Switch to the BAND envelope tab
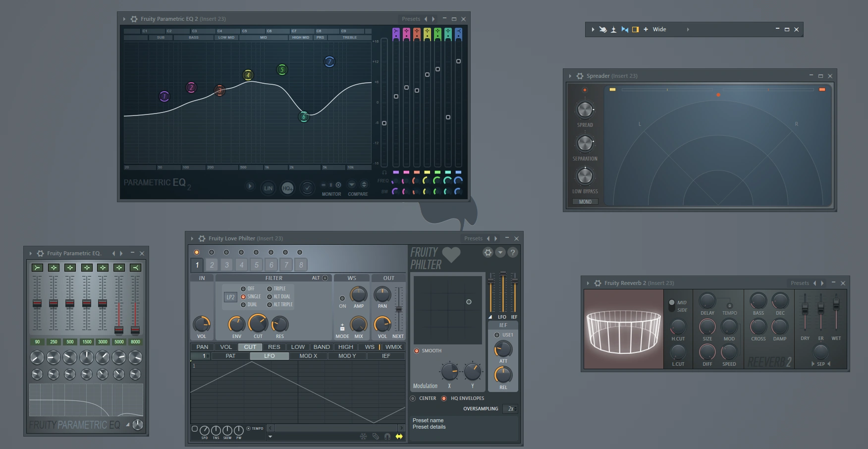The width and height of the screenshot is (868, 449). (322, 347)
